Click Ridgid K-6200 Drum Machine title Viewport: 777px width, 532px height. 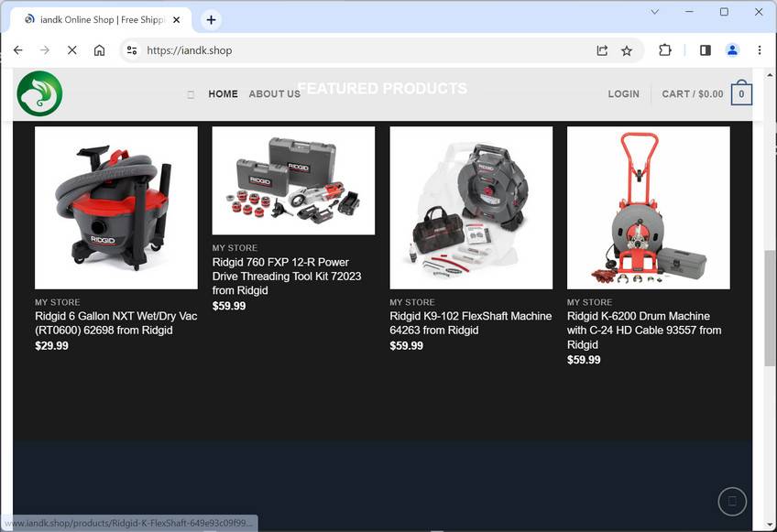click(644, 330)
